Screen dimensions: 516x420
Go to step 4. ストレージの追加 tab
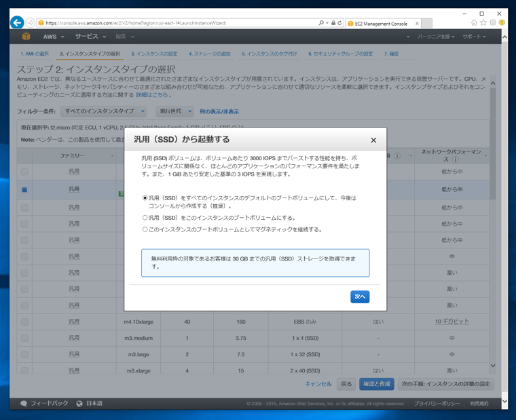coord(210,54)
